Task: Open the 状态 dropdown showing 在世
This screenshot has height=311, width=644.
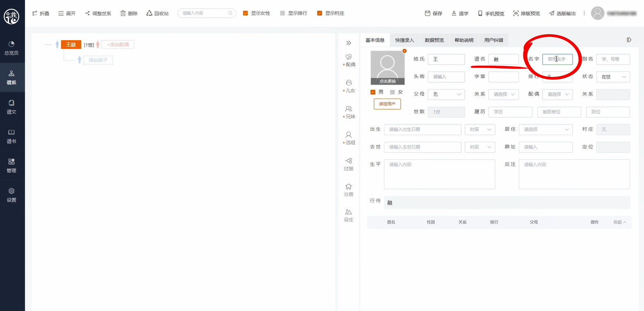Action: pyautogui.click(x=613, y=77)
